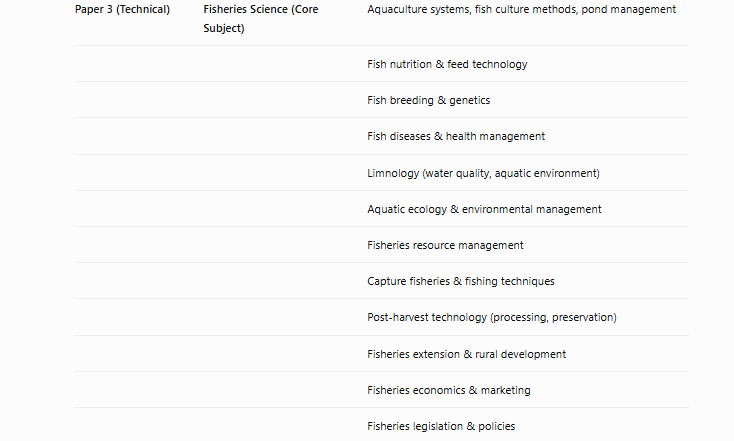This screenshot has height=441, width=734.
Task: Click the word 'marketing' in economics row
Action: point(506,390)
